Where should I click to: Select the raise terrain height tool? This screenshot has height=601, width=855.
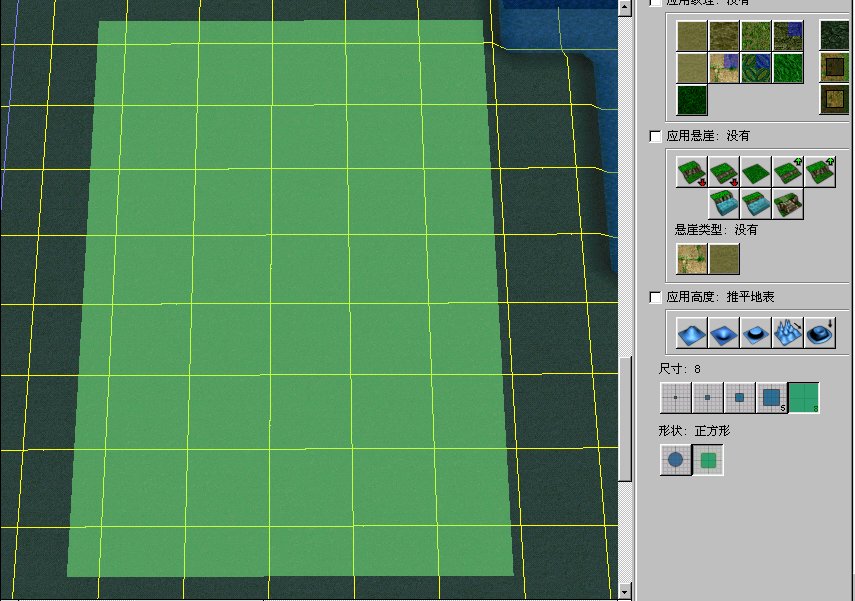click(692, 332)
